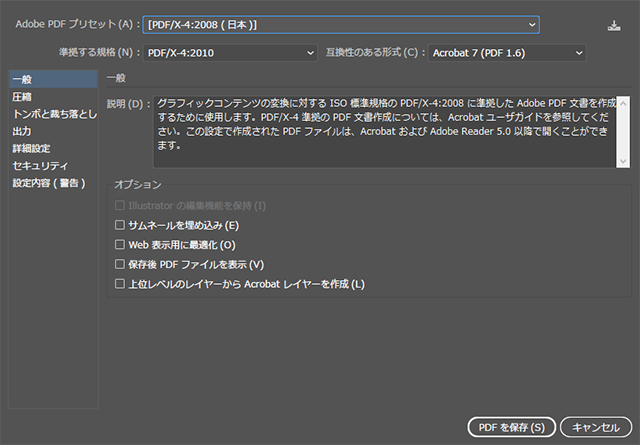Open the Adobe PDF プリセット dropdown
The height and width of the screenshot is (445, 640).
tap(341, 25)
